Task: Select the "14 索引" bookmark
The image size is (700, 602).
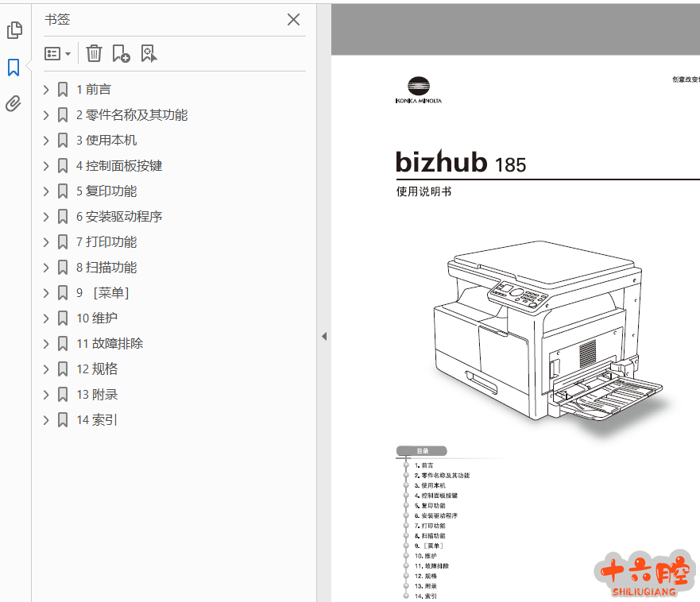Action: (96, 420)
